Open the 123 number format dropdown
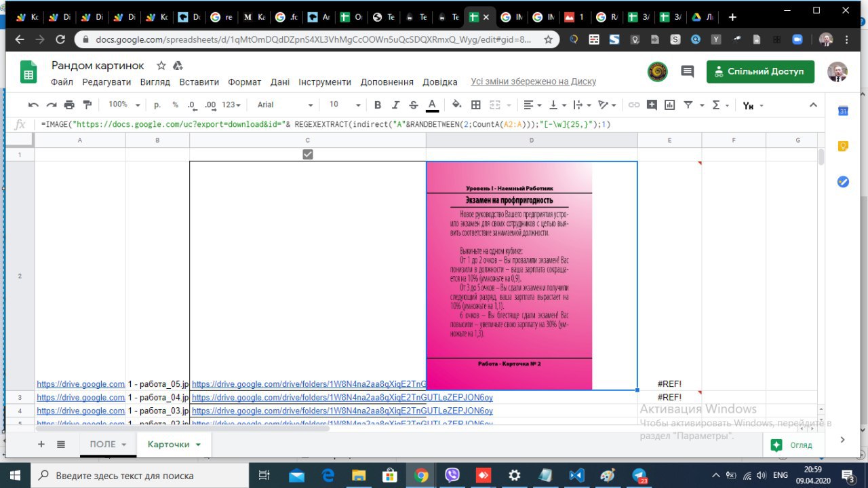Screen dimensions: 868x488 (232, 105)
